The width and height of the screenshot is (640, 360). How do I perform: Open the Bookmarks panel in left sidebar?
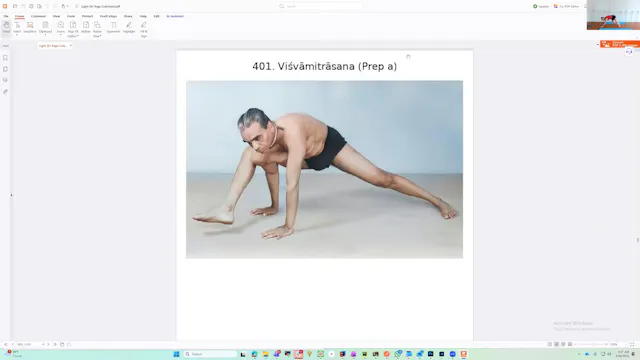click(x=5, y=58)
